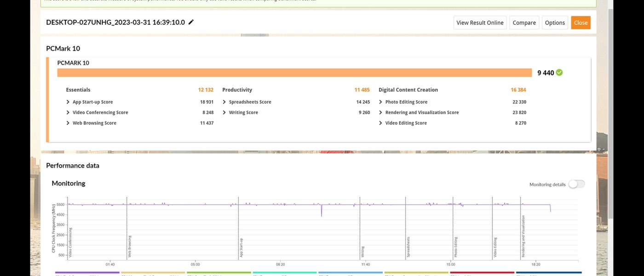Toggle Monitoring details switch
Screen dimensions: 644x276
577,184
